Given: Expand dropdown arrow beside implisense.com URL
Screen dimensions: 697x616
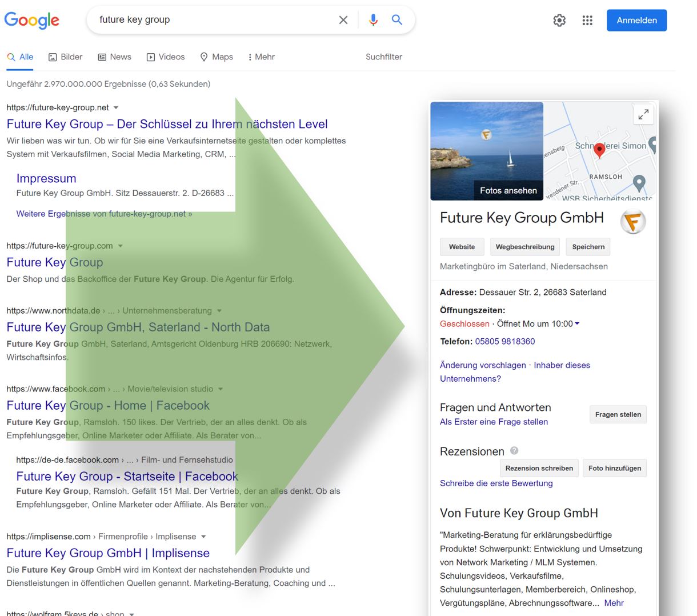Looking at the screenshot, I should click(x=203, y=537).
